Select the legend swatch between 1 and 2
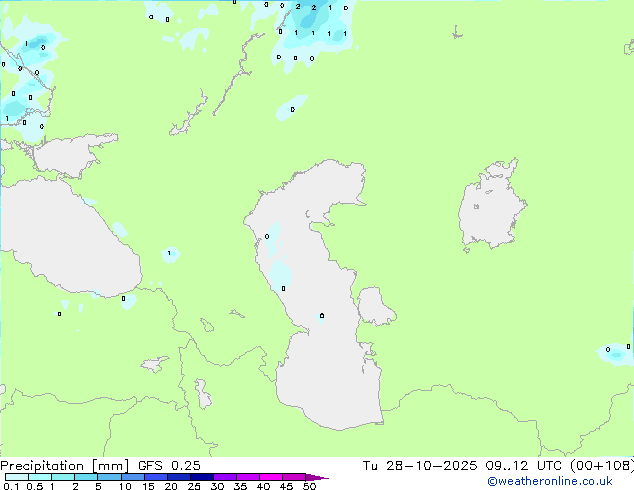The width and height of the screenshot is (634, 490). [63, 477]
